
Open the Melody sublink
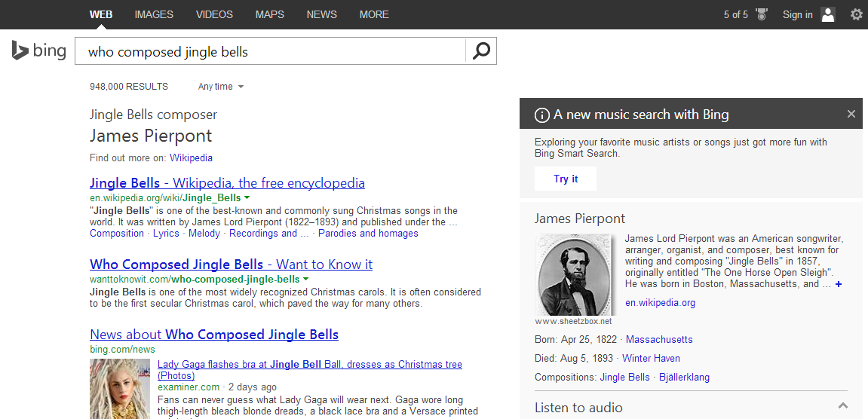(x=204, y=233)
